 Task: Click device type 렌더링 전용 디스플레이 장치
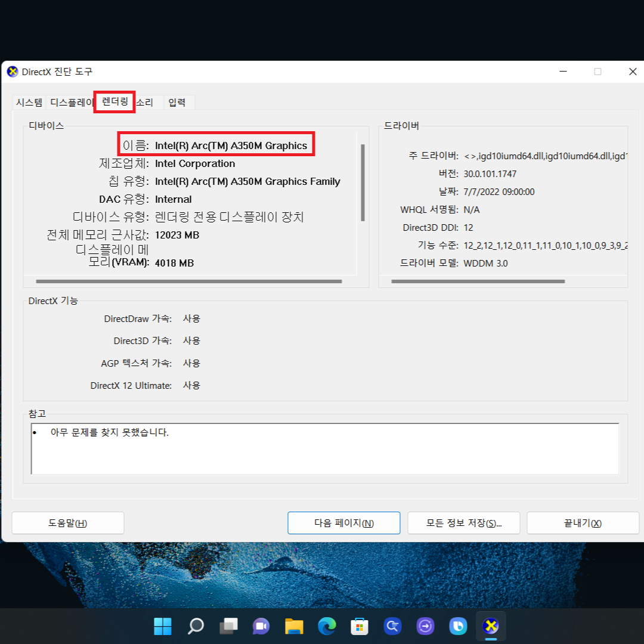point(229,217)
